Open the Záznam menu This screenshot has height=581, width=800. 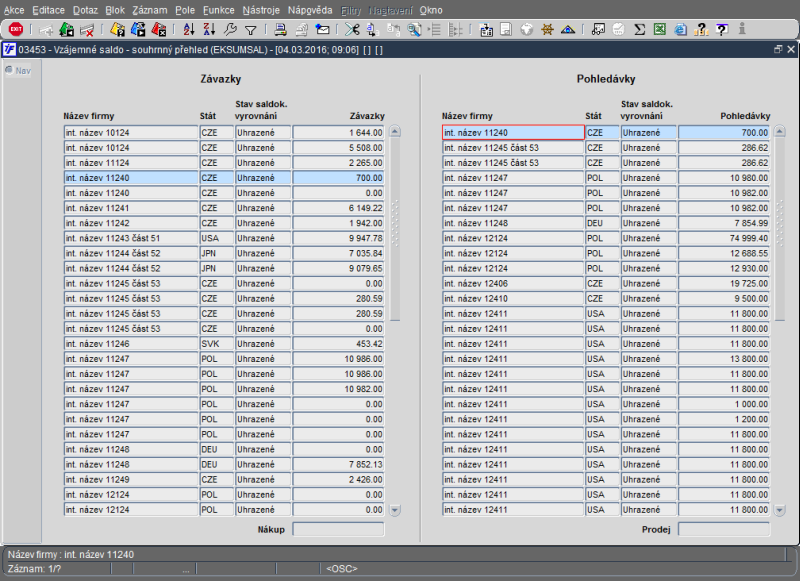150,9
